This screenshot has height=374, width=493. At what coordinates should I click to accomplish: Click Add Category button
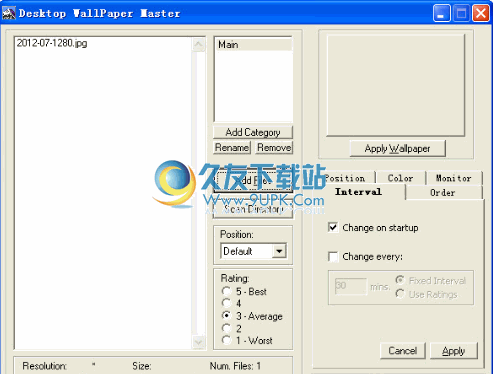[x=253, y=132]
